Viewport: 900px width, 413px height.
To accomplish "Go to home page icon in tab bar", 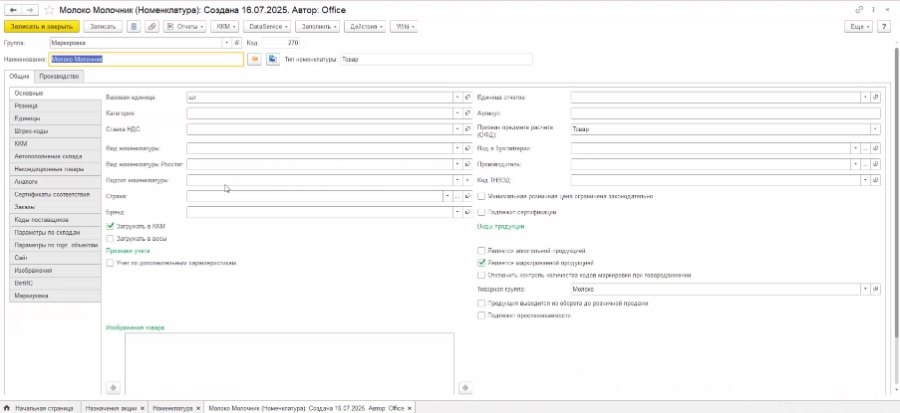I will pyautogui.click(x=7, y=408).
